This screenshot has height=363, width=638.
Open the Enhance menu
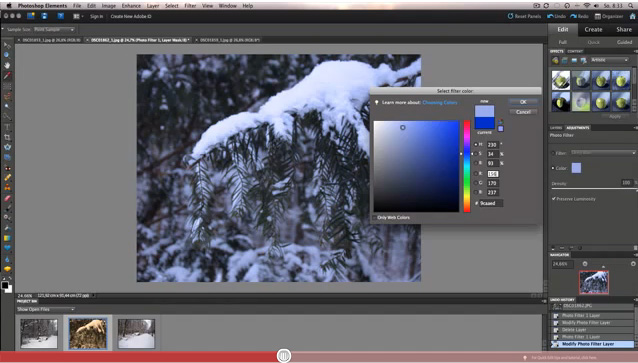131,6
